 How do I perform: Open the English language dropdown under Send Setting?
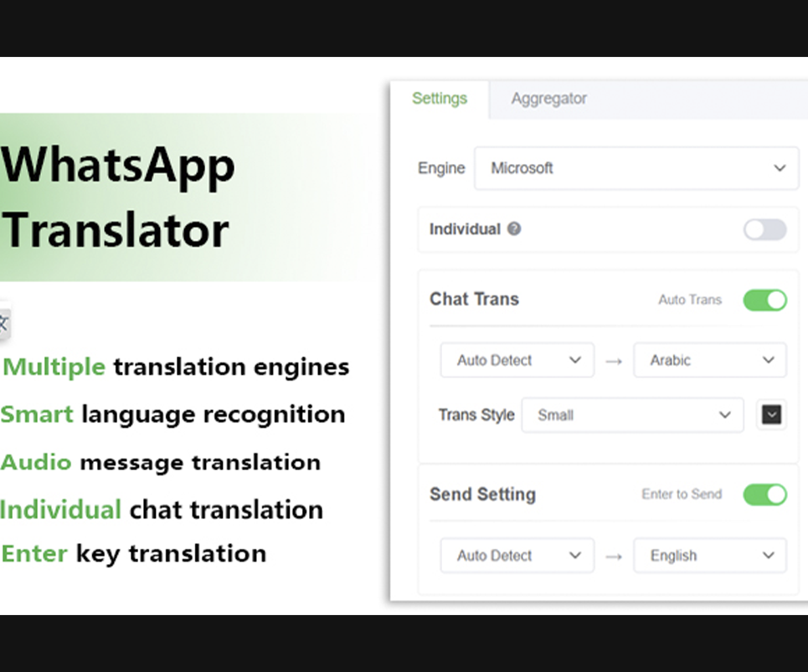(709, 555)
